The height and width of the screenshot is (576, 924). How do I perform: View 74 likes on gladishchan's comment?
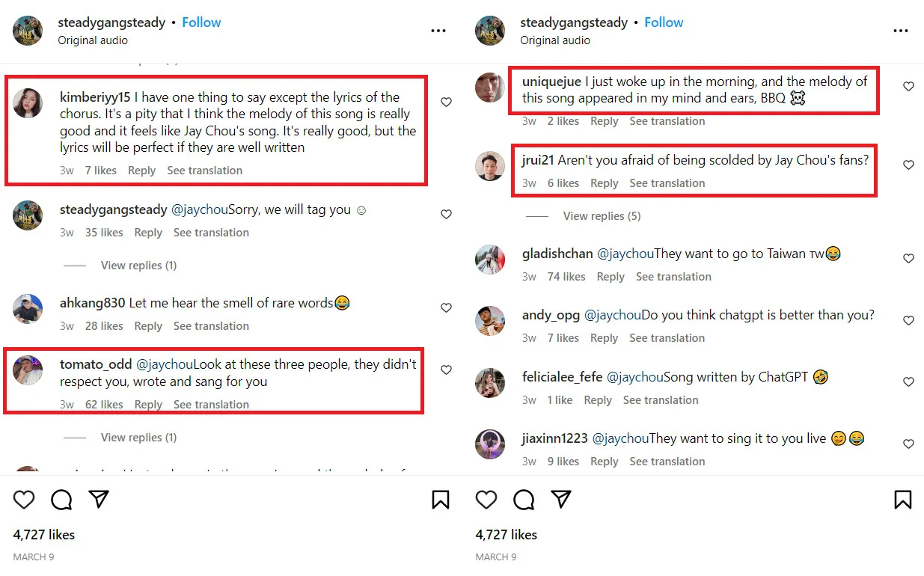tap(566, 277)
